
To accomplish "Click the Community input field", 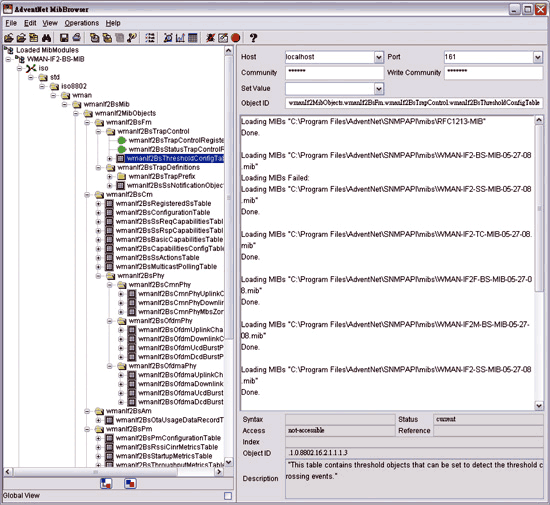I will coord(334,73).
